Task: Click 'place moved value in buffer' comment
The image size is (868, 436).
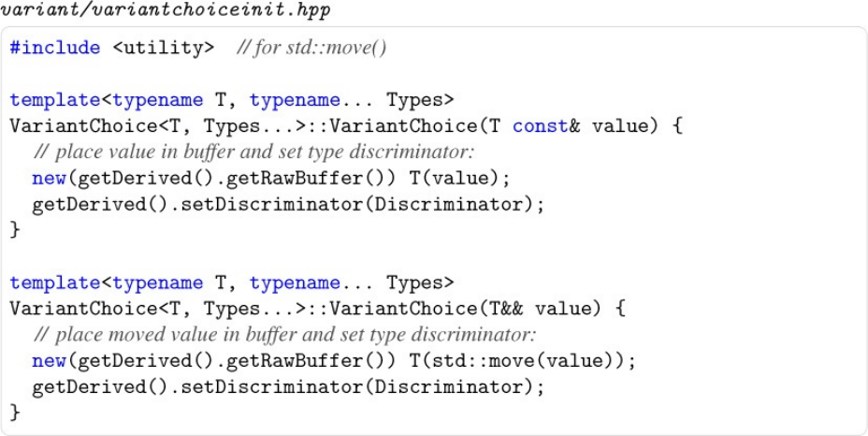Action: 284,335
